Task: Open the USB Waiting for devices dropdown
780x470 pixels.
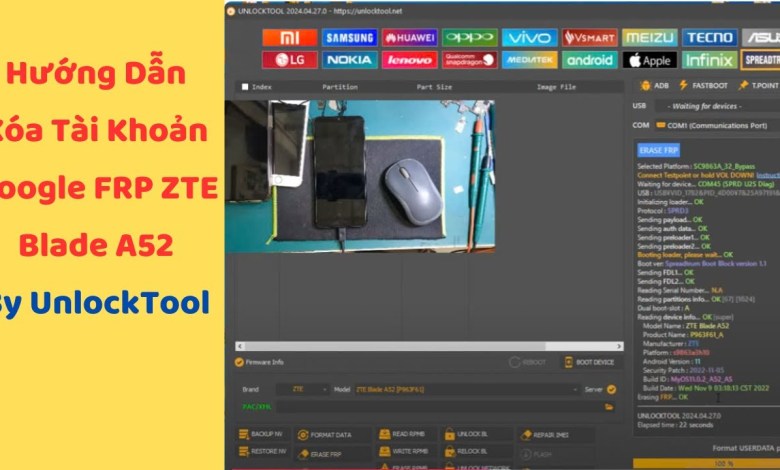Action: point(717,106)
